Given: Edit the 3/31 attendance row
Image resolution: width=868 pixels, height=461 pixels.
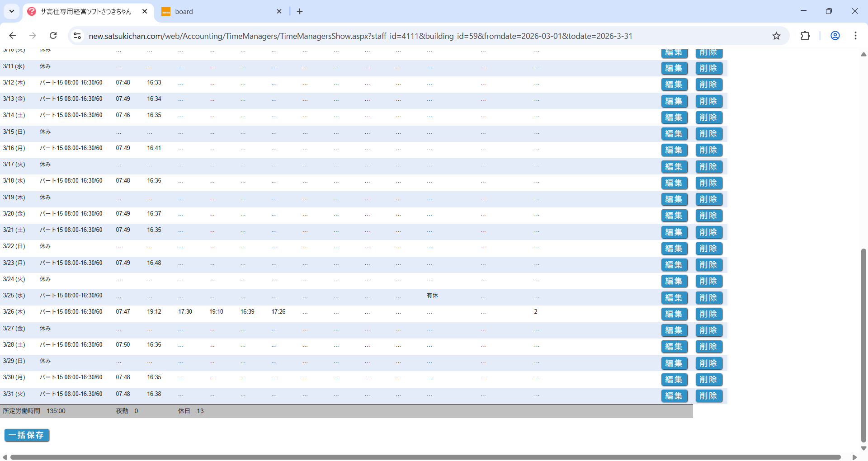Looking at the screenshot, I should point(674,396).
